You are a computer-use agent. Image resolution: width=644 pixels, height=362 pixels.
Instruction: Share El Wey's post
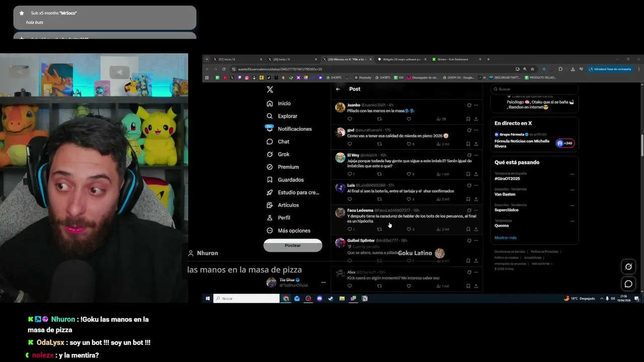point(476,174)
